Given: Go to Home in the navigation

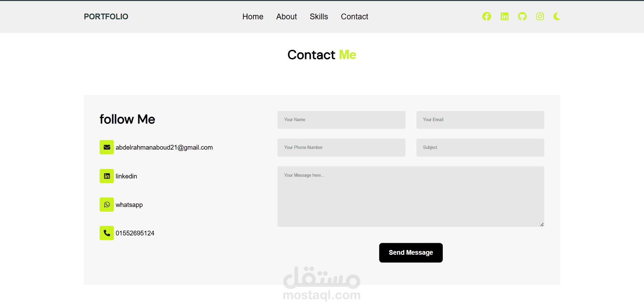Looking at the screenshot, I should tap(253, 17).
